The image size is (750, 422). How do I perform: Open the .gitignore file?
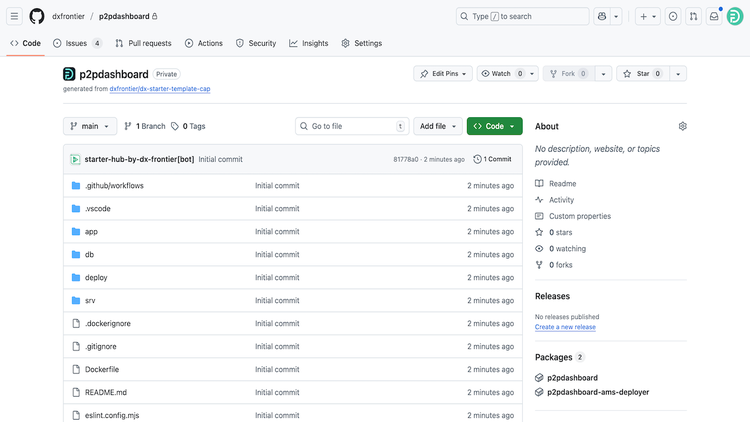[x=100, y=346]
